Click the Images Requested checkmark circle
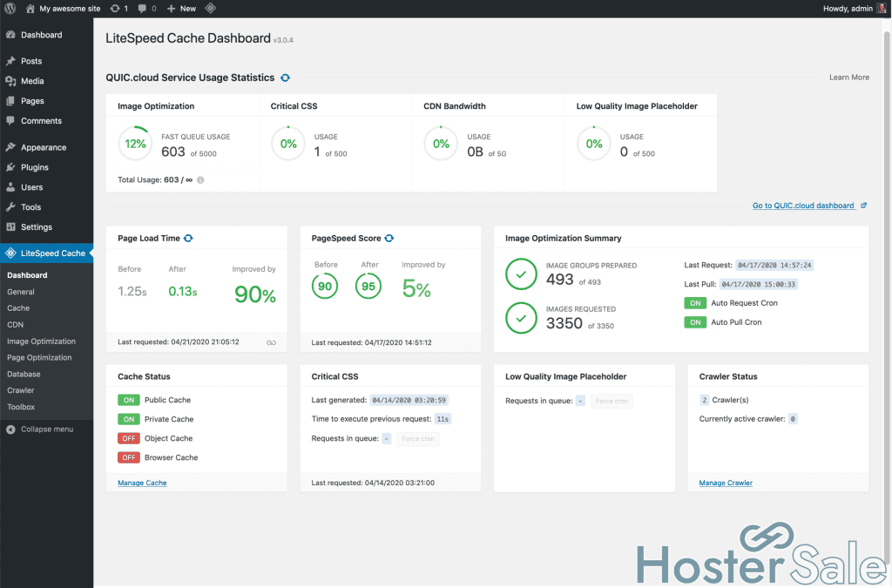The width and height of the screenshot is (892, 588). click(521, 318)
